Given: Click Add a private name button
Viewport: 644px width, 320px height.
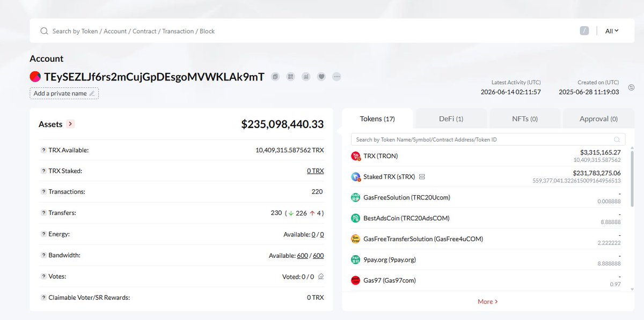Looking at the screenshot, I should (64, 93).
